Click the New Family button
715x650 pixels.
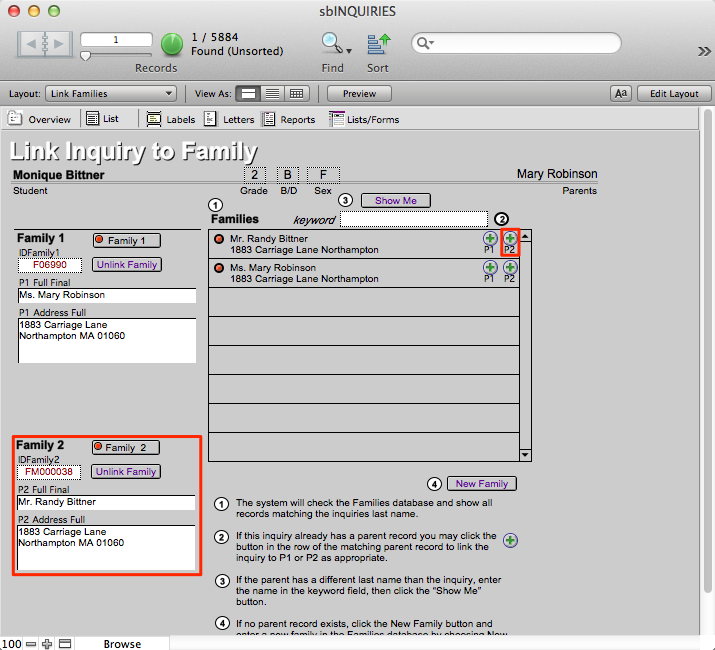click(481, 483)
